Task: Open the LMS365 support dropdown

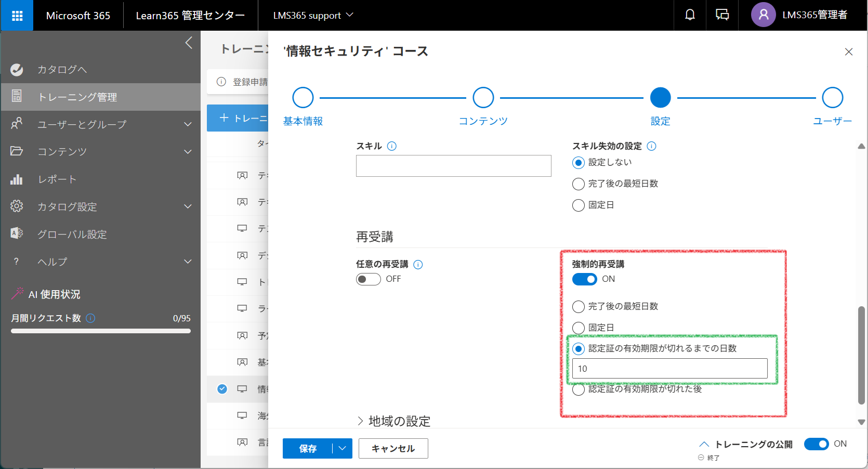Action: [313, 16]
